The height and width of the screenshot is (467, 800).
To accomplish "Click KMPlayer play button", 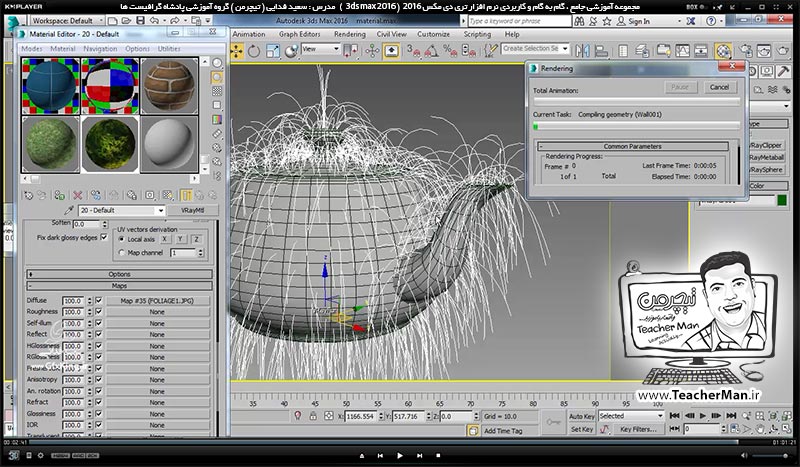I will point(400,455).
